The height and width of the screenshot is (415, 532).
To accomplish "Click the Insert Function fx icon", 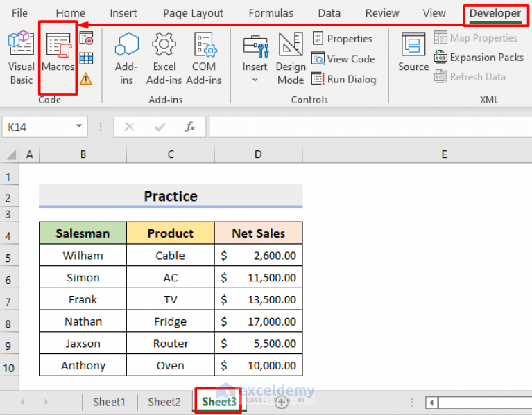I will click(x=190, y=127).
